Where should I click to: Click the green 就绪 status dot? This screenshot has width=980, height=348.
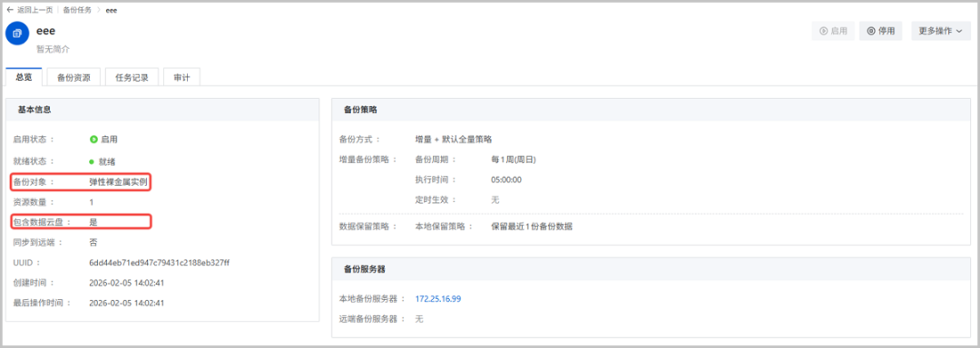coord(92,161)
